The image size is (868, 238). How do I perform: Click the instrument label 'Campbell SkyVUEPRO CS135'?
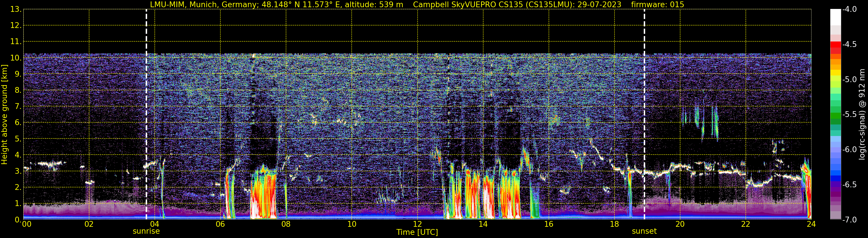(468, 5)
